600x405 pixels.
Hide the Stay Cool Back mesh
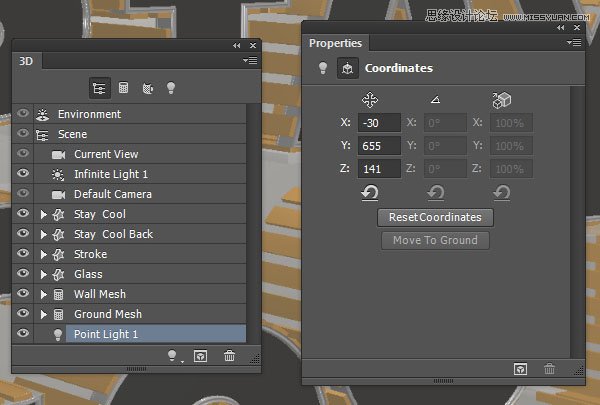coord(23,233)
